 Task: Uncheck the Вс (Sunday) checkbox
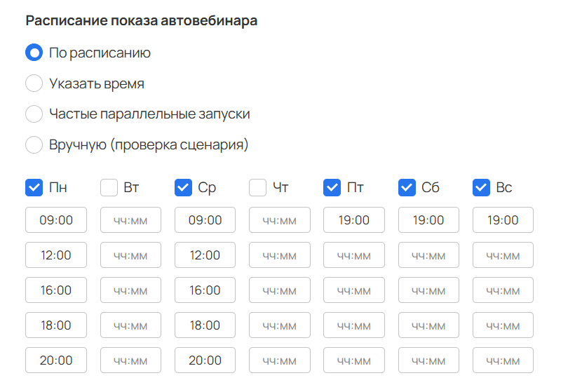482,187
